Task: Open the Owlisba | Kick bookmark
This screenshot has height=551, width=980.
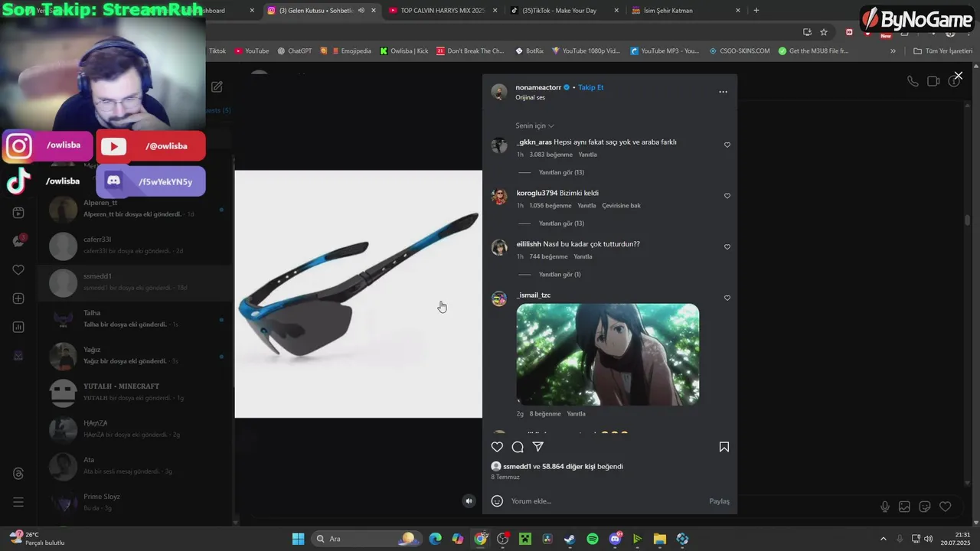Action: pos(403,51)
